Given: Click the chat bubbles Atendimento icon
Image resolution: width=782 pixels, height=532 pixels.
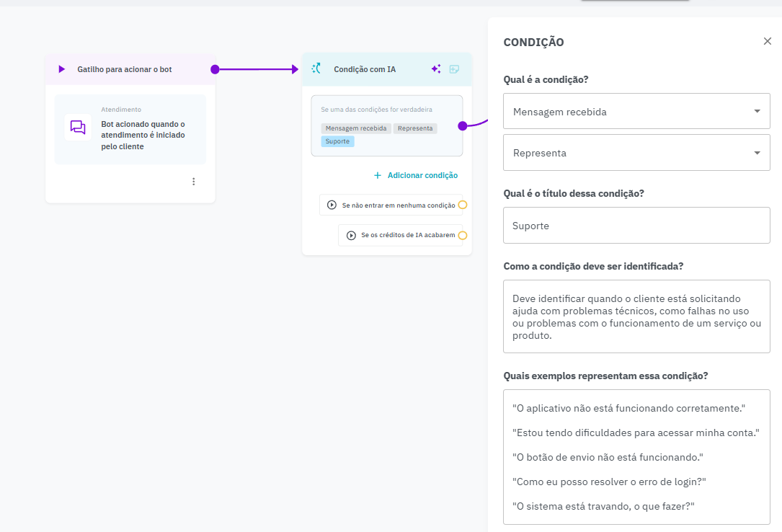Looking at the screenshot, I should coord(78,128).
